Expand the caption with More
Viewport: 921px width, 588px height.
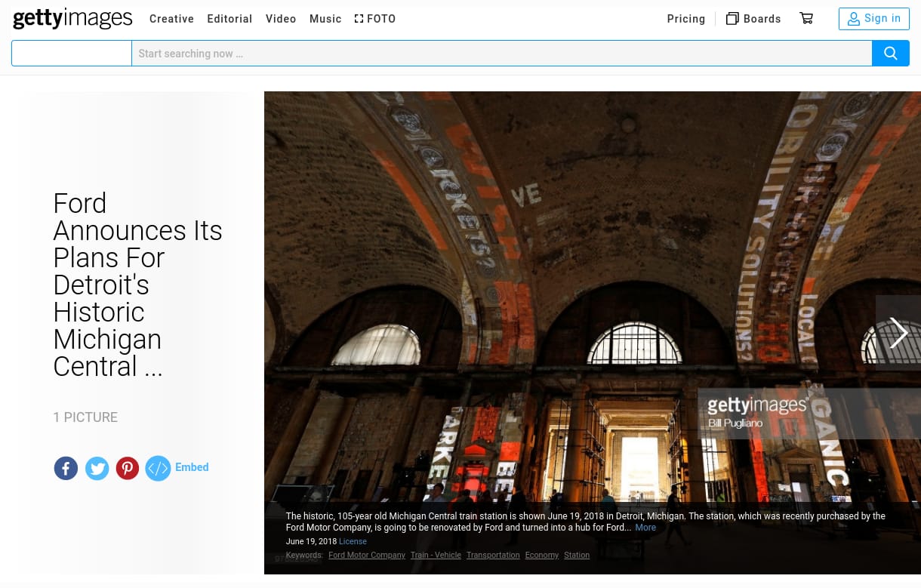pyautogui.click(x=645, y=528)
